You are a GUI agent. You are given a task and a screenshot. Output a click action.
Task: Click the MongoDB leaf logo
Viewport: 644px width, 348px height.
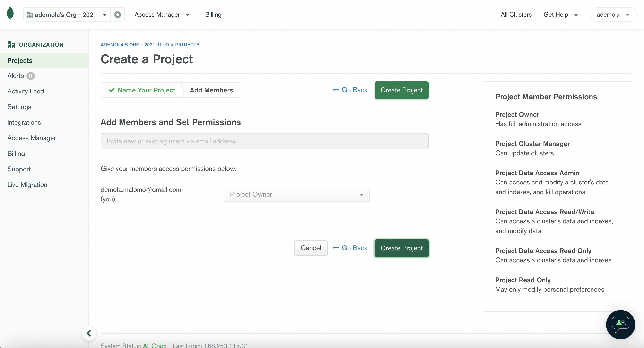(10, 14)
